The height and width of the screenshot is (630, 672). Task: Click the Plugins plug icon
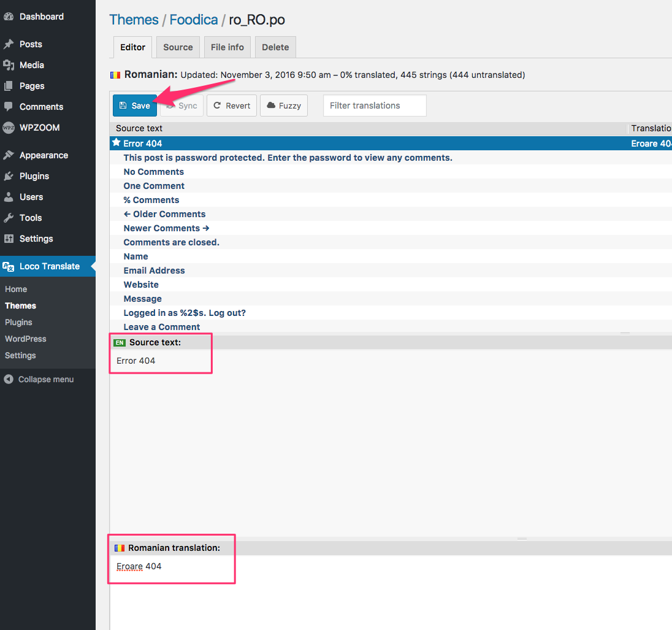coord(9,176)
